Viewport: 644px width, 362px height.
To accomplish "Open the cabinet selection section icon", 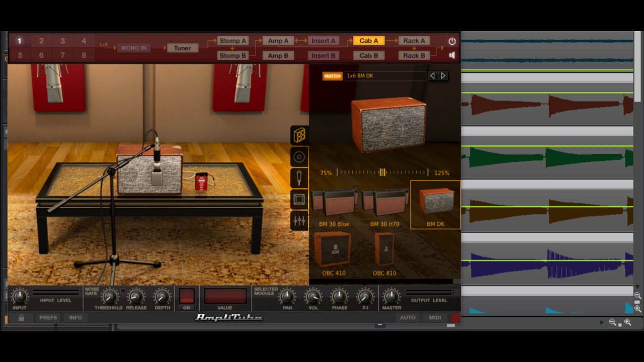I will coord(299,135).
